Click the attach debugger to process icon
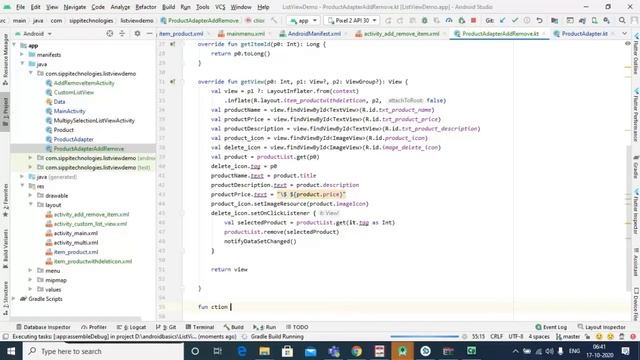Screen dimensions: 640x360 [462, 20]
